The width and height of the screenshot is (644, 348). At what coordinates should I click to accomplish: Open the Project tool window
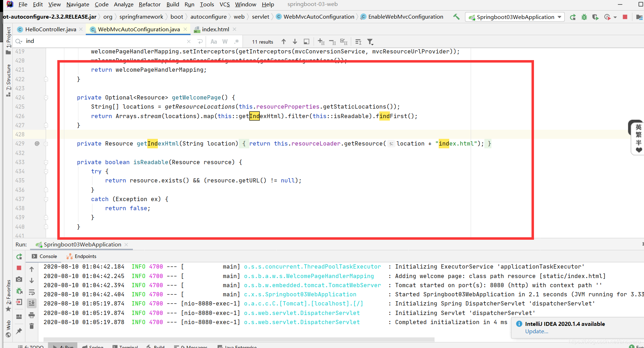click(8, 40)
